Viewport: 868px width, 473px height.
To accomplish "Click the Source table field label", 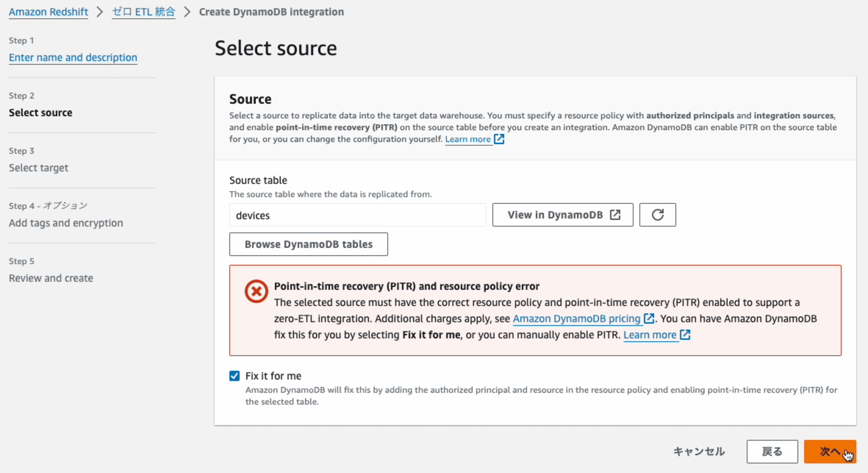I will click(x=258, y=180).
